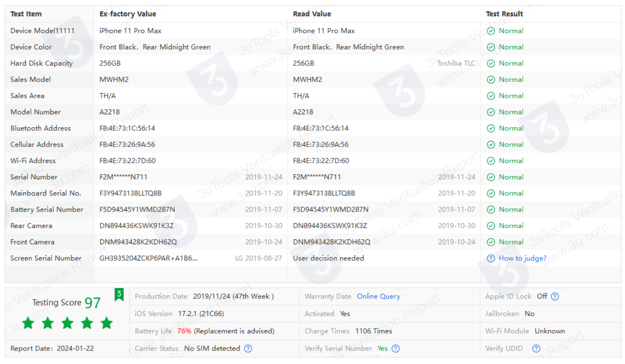Click the read Hard Disk Capacity 256GB value
Screen dimensions: 625x364
pos(304,63)
